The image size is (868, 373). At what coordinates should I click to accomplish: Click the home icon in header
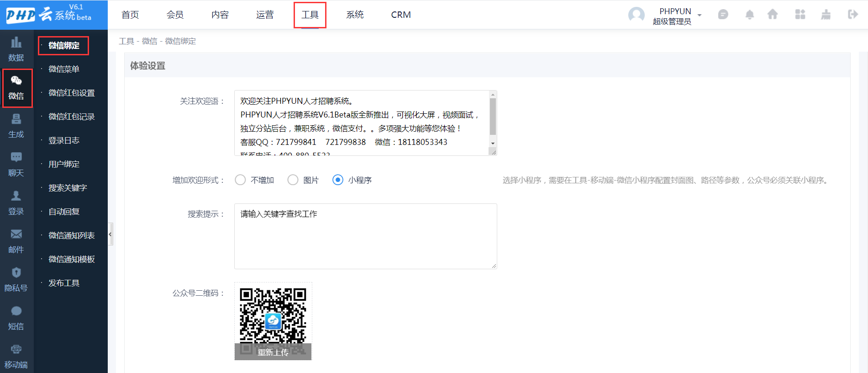pyautogui.click(x=773, y=15)
